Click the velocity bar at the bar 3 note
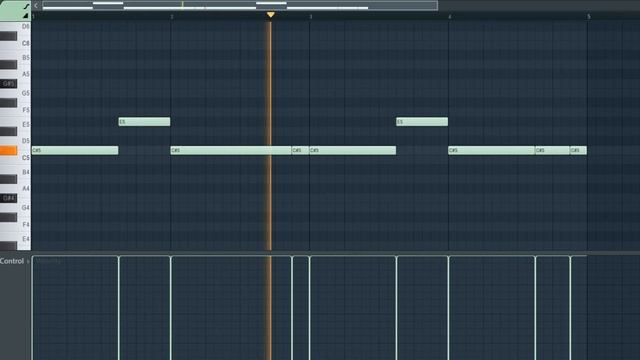Screen dimensions: 640x360 (x=310, y=308)
